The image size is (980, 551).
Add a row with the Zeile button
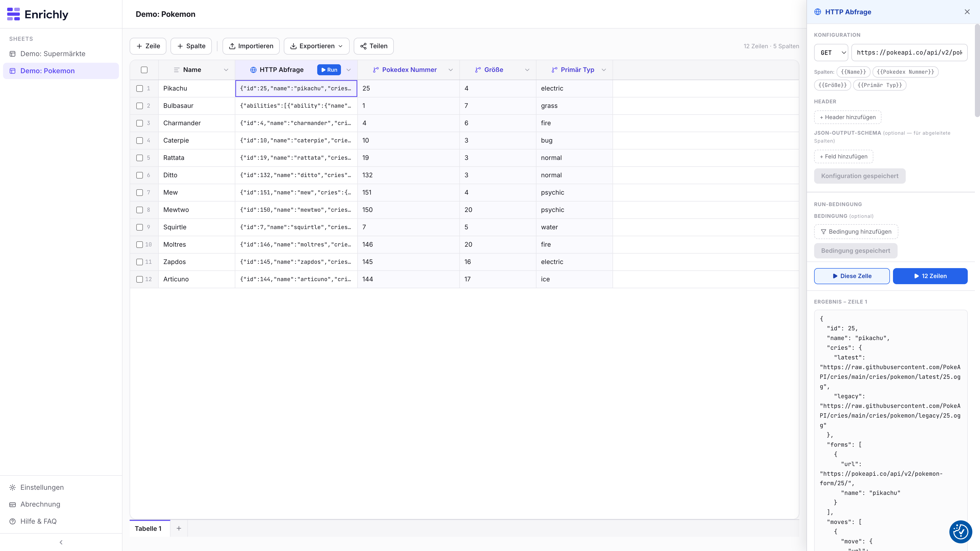click(x=148, y=46)
